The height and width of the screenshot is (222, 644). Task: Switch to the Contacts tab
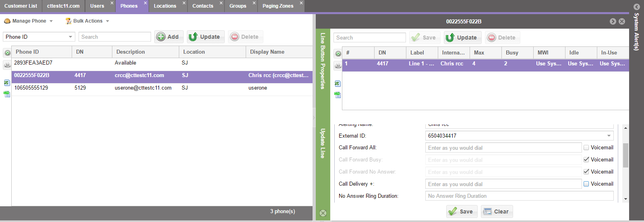coord(203,6)
